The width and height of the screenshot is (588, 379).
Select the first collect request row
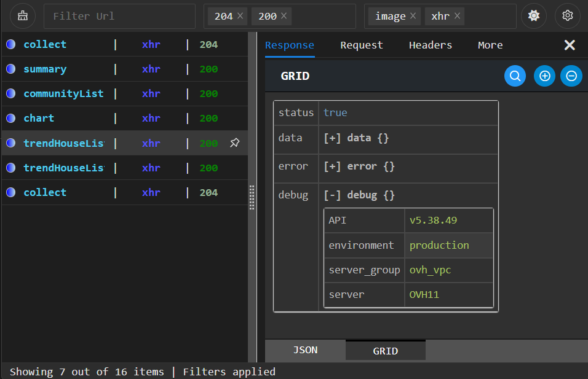tap(125, 45)
